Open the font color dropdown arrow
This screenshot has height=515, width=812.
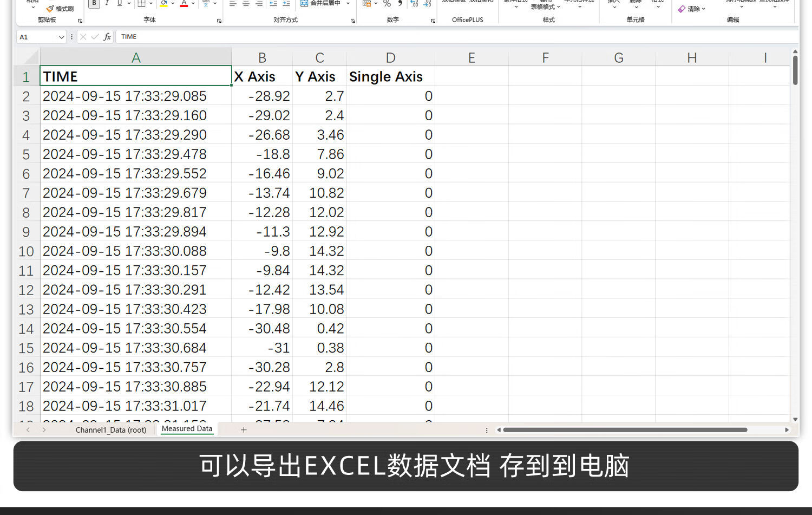[x=193, y=4]
